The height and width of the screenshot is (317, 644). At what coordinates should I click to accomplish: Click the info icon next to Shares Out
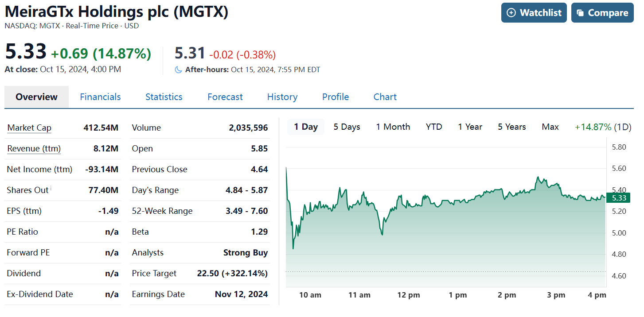coord(51,189)
